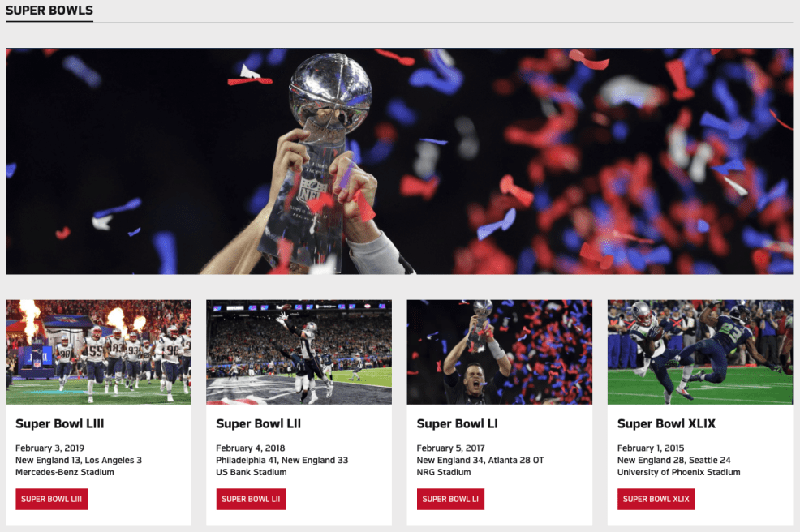Click the University of Phoenix Stadium text
The height and width of the screenshot is (532, 800).
(678, 472)
